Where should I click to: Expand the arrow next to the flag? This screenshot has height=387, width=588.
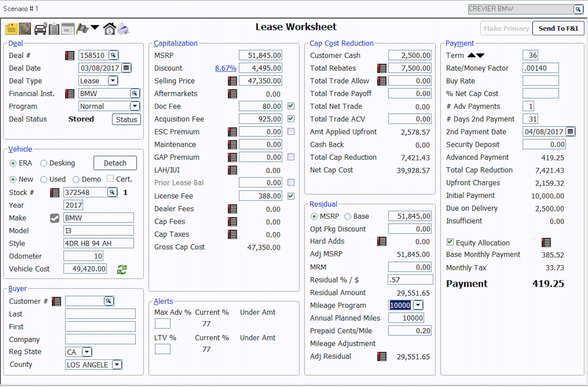point(95,27)
